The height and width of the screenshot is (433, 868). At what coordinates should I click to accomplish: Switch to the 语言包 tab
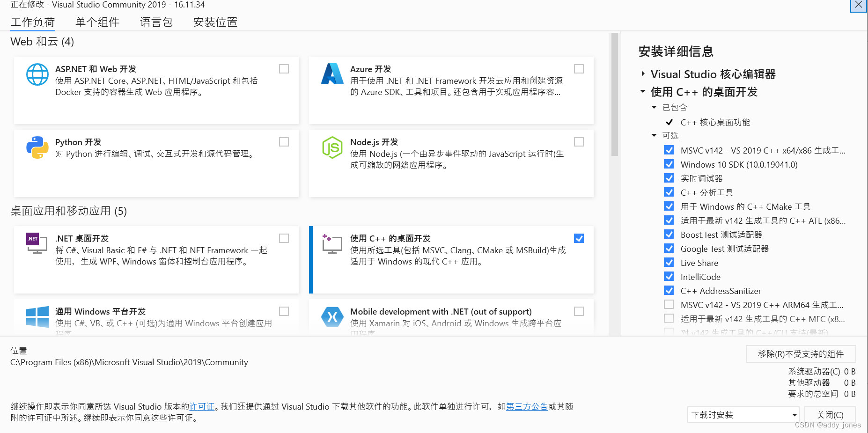[156, 22]
